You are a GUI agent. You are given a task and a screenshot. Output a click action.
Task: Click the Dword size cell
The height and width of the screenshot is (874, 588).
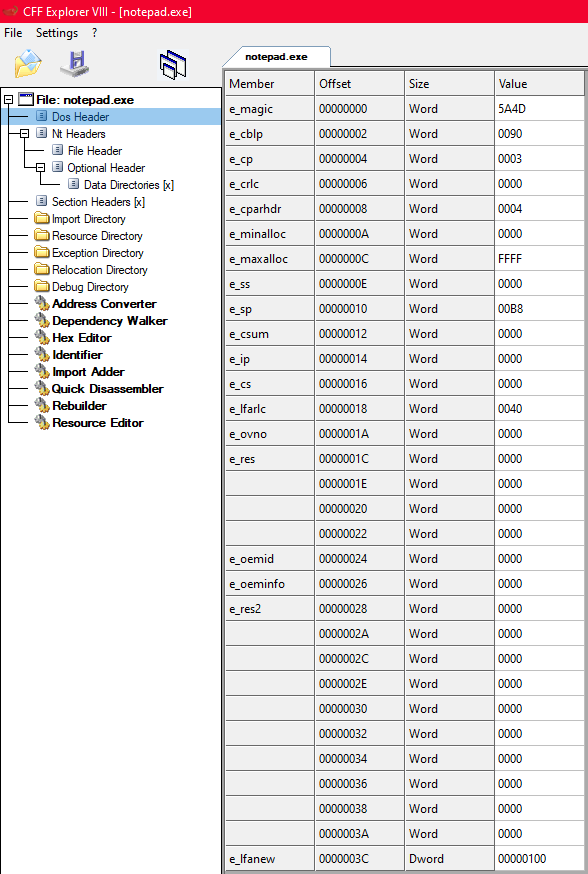(x=449, y=858)
